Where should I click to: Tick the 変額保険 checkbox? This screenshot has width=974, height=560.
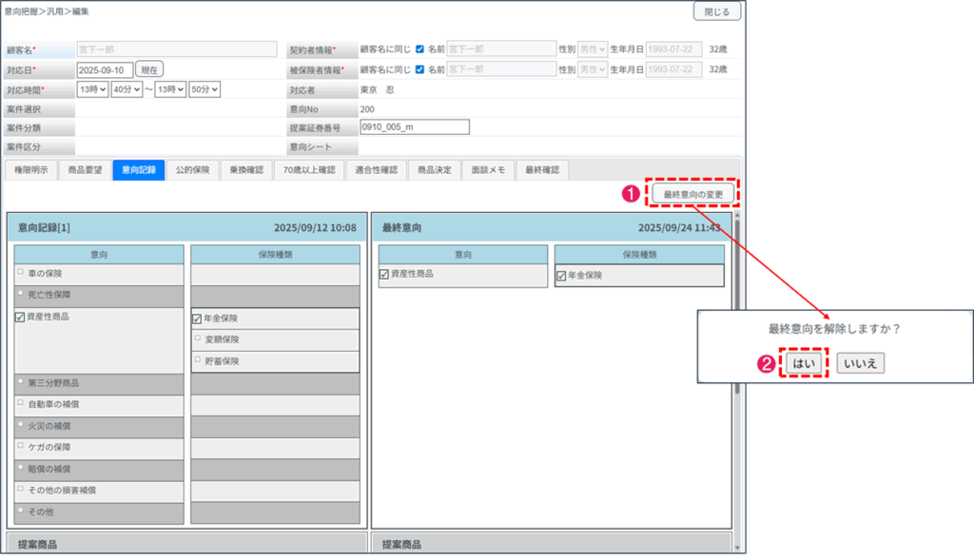click(197, 339)
